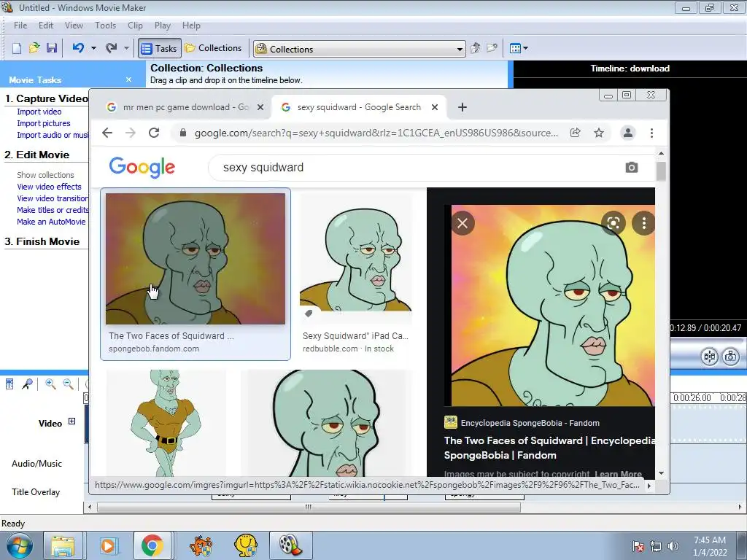747x560 pixels.
Task: Open the Clip menu
Action: point(135,26)
